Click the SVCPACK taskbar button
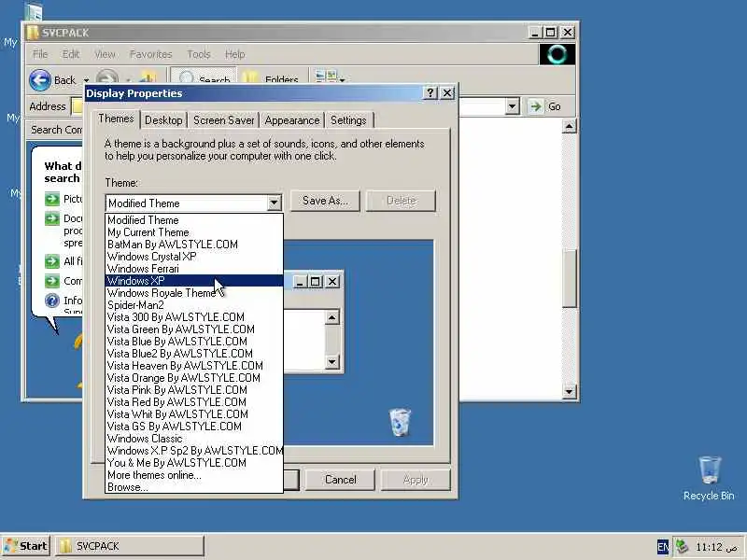Image resolution: width=747 pixels, height=560 pixels. [130, 546]
